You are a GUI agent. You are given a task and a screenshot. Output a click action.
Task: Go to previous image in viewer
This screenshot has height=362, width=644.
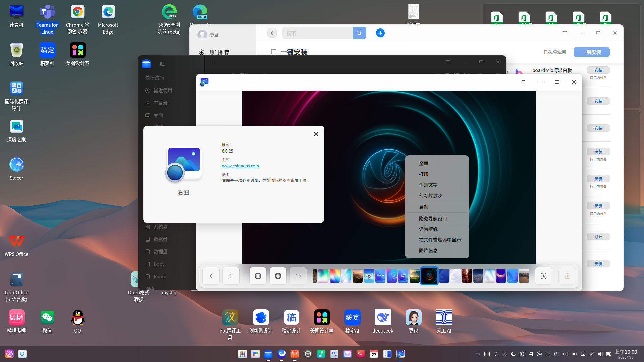point(211,276)
